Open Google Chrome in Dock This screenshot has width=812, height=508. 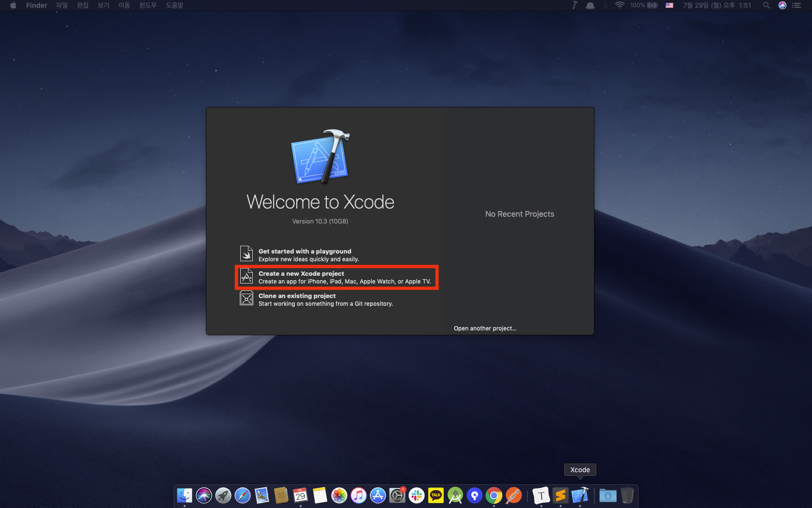[x=494, y=495]
